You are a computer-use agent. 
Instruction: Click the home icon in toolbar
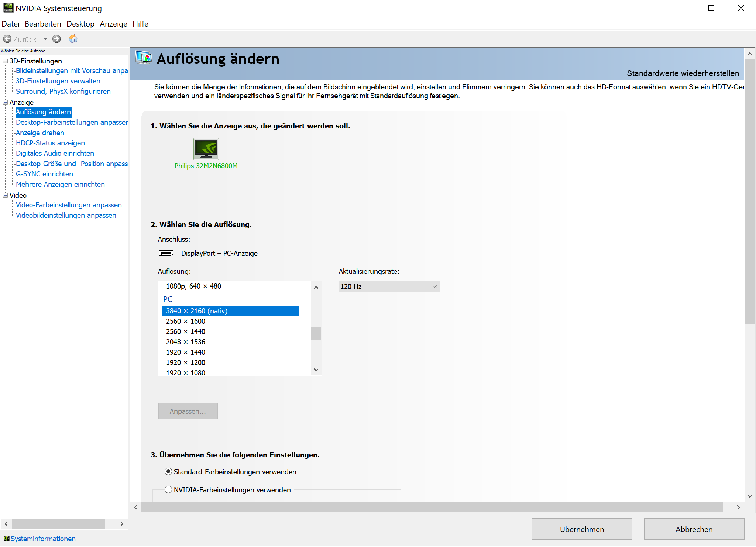coord(73,39)
